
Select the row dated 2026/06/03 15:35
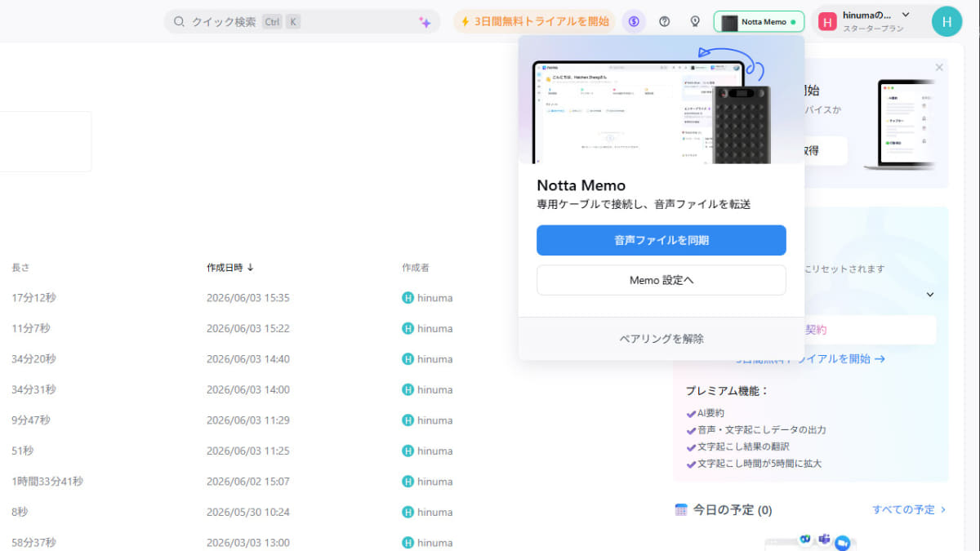[248, 298]
